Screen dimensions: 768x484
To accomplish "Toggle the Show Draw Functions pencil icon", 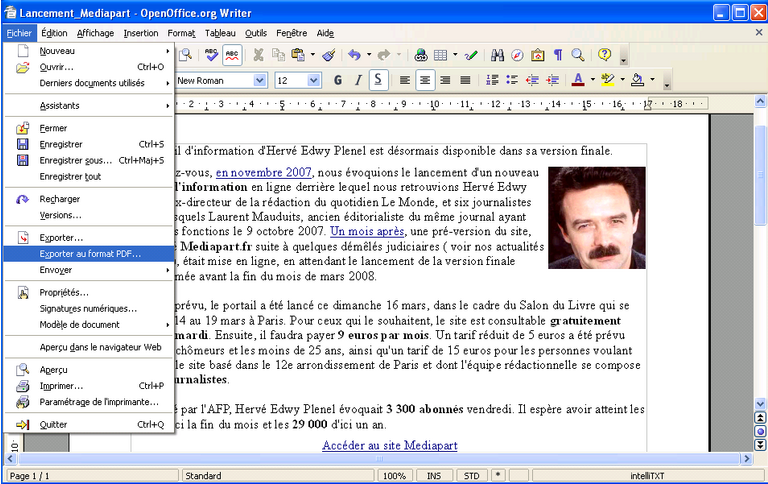I will 471,55.
